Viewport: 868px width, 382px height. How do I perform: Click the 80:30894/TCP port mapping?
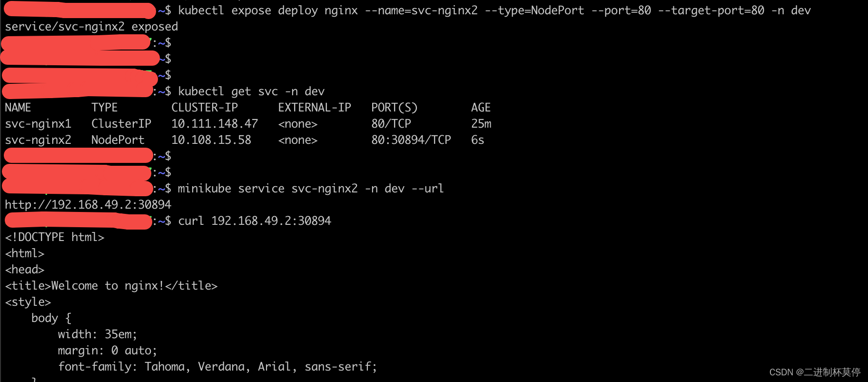point(411,140)
